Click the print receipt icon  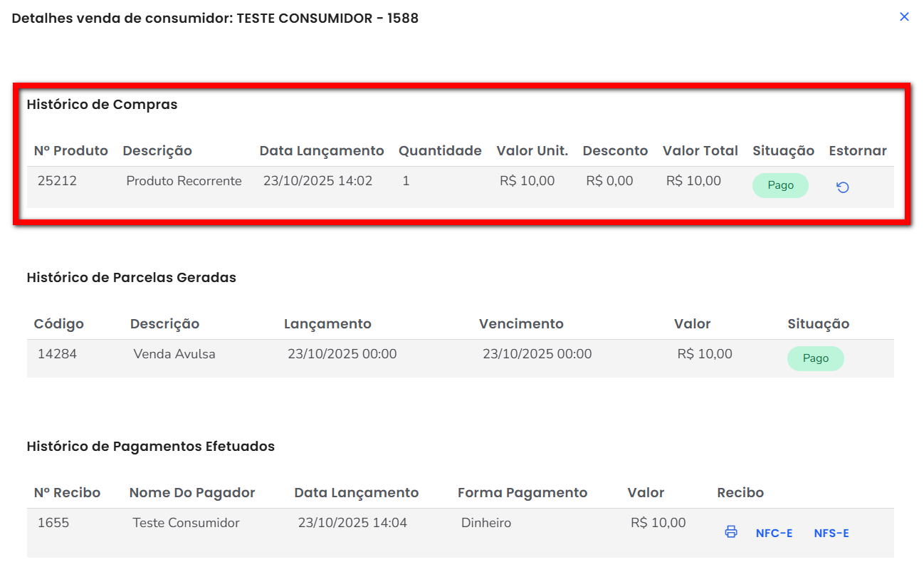[x=730, y=532]
